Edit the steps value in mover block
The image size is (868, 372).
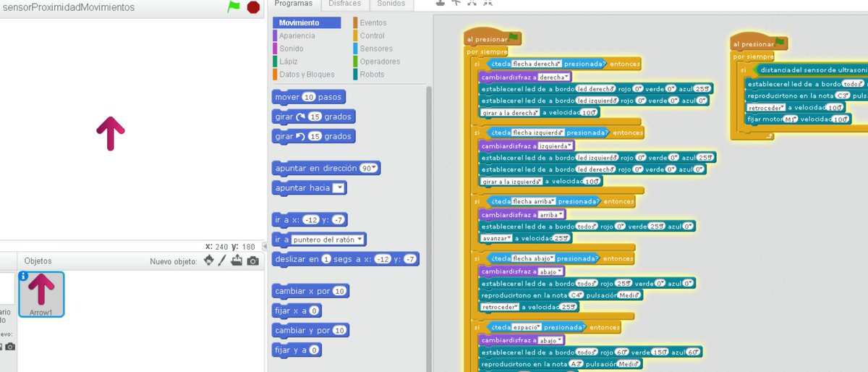point(309,97)
